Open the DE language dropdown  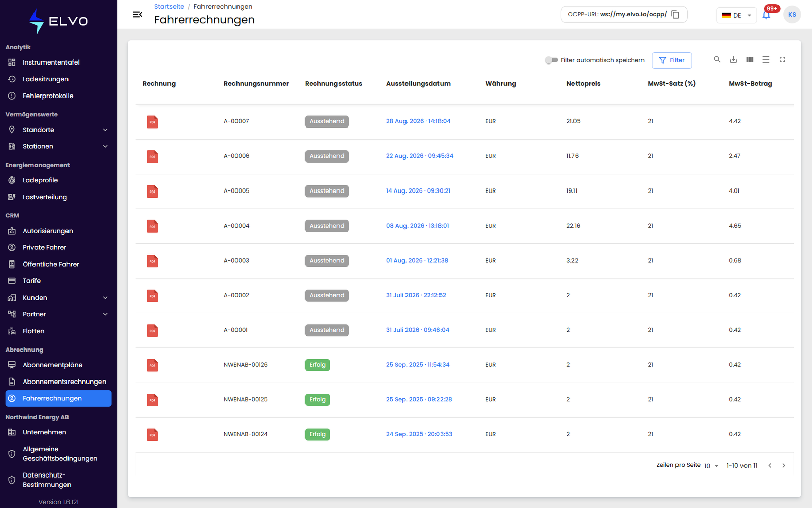pos(736,15)
